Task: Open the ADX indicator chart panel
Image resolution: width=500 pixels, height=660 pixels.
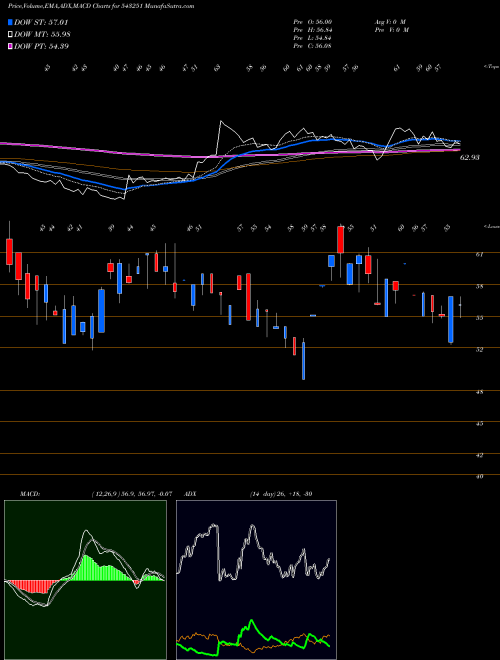Action: click(x=256, y=580)
